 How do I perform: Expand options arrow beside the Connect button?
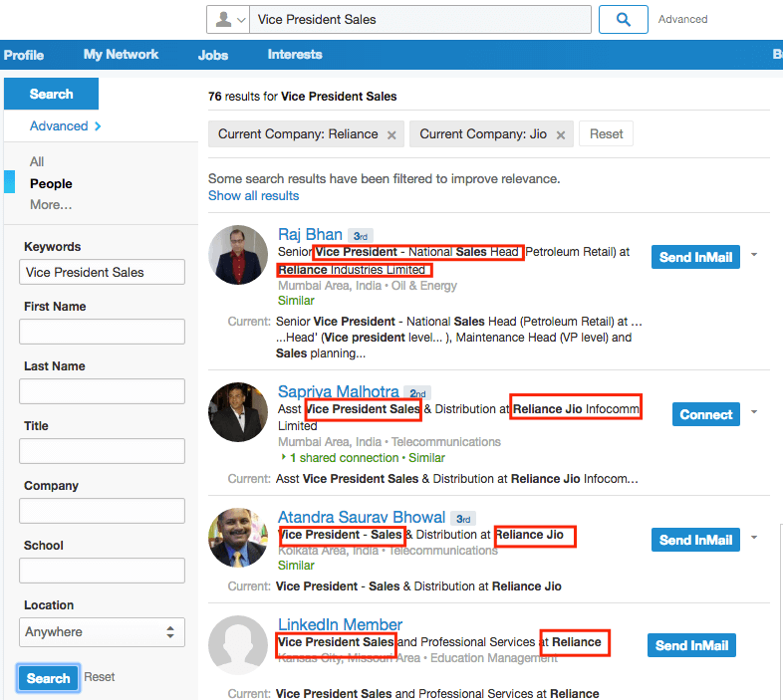tap(754, 412)
